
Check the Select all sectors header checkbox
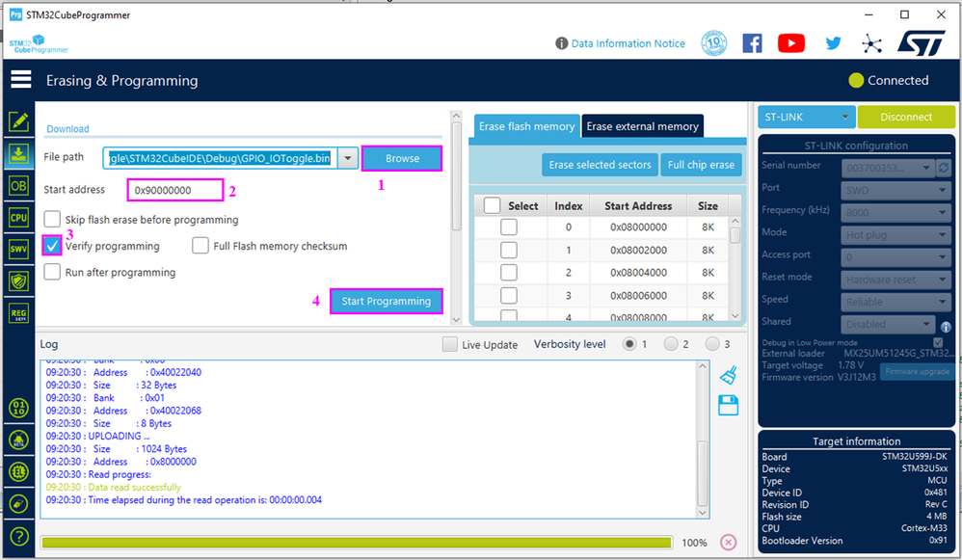tap(492, 205)
